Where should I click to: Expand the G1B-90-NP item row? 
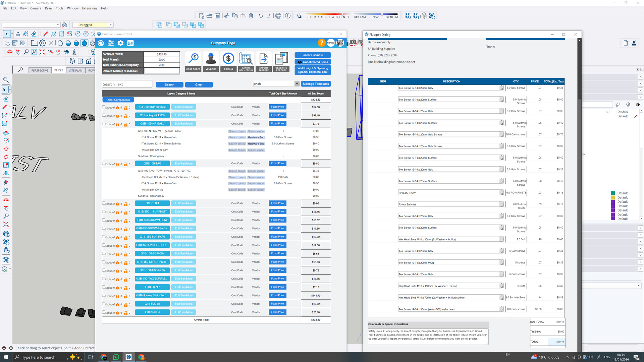pos(152,287)
